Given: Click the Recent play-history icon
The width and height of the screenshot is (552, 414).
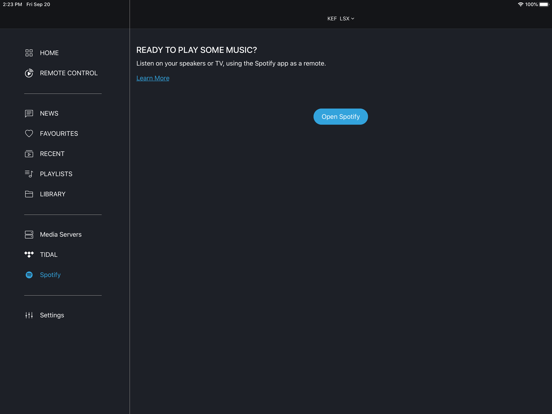Looking at the screenshot, I should click(x=29, y=154).
